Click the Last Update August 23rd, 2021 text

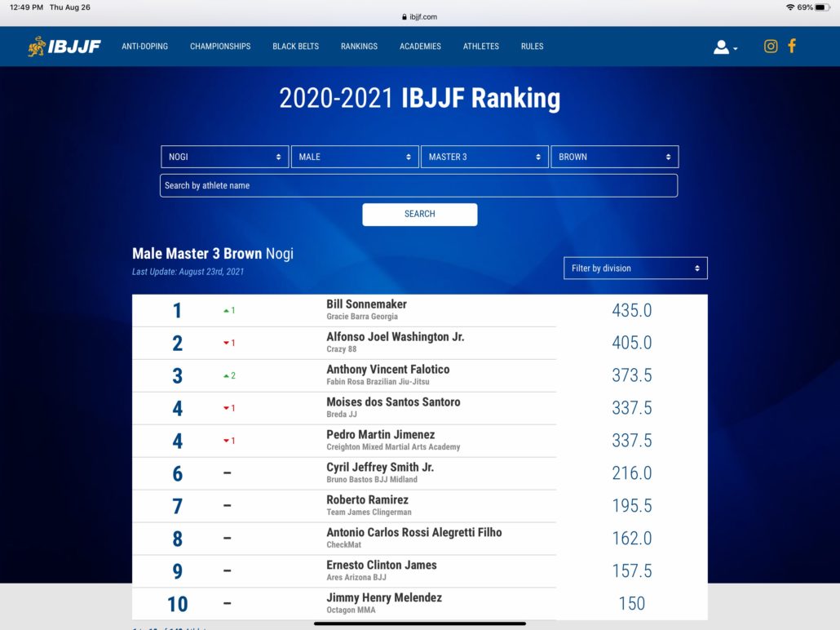tap(188, 272)
